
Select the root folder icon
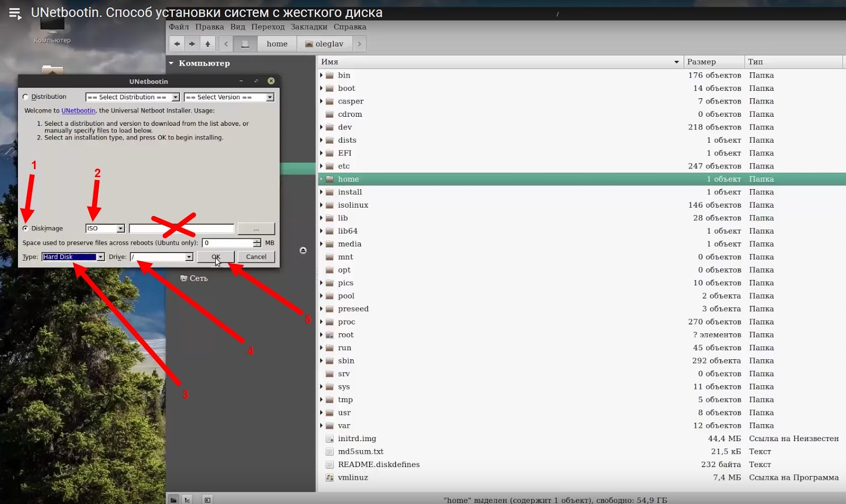(329, 335)
